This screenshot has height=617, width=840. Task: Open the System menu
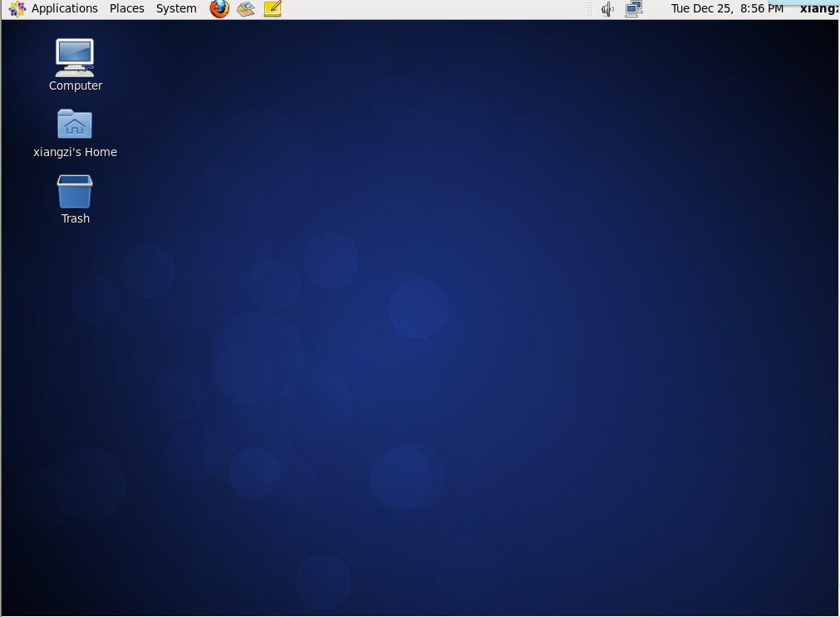[x=176, y=8]
